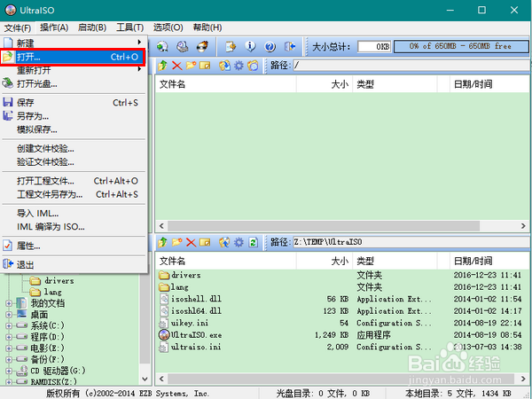The image size is (532, 399).
Task: Click the red X delete icon in local toolbar
Action: (191, 242)
